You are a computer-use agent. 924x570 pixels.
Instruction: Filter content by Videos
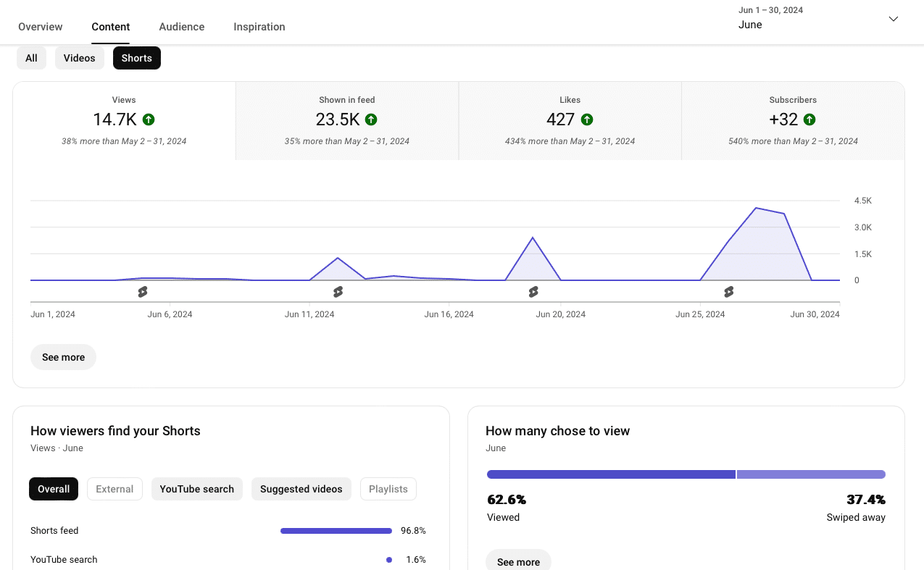point(80,58)
